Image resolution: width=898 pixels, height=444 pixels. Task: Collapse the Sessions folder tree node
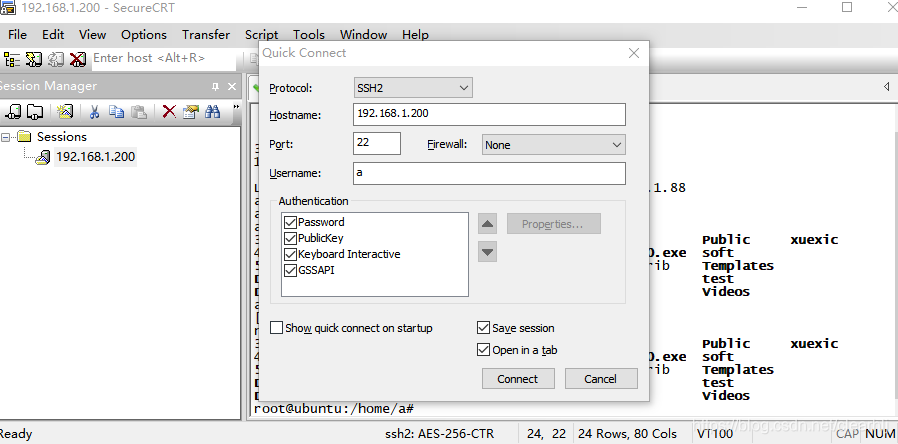[x=6, y=137]
